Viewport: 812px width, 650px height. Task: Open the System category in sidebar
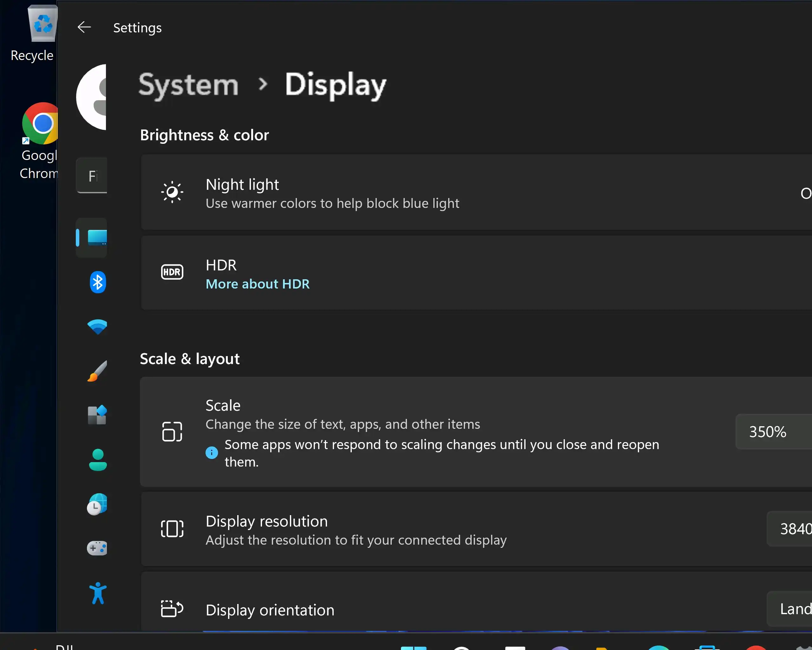pos(96,238)
